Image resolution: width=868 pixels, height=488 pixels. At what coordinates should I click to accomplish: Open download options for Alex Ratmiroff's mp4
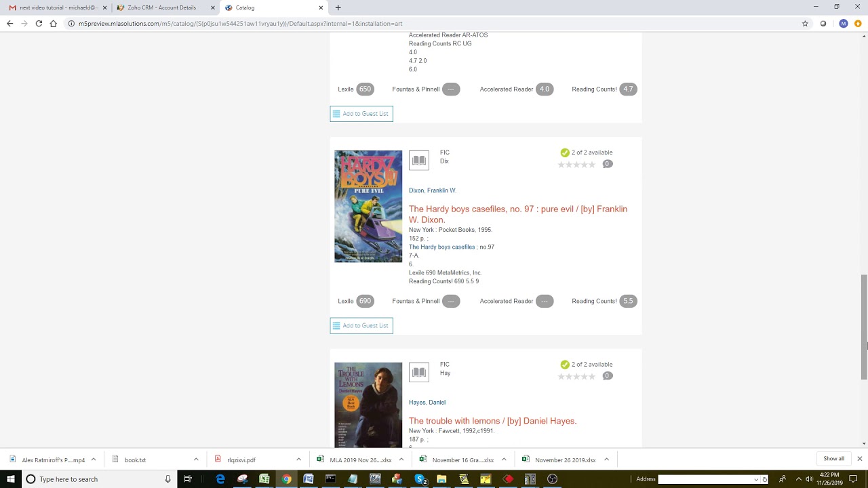(x=94, y=460)
